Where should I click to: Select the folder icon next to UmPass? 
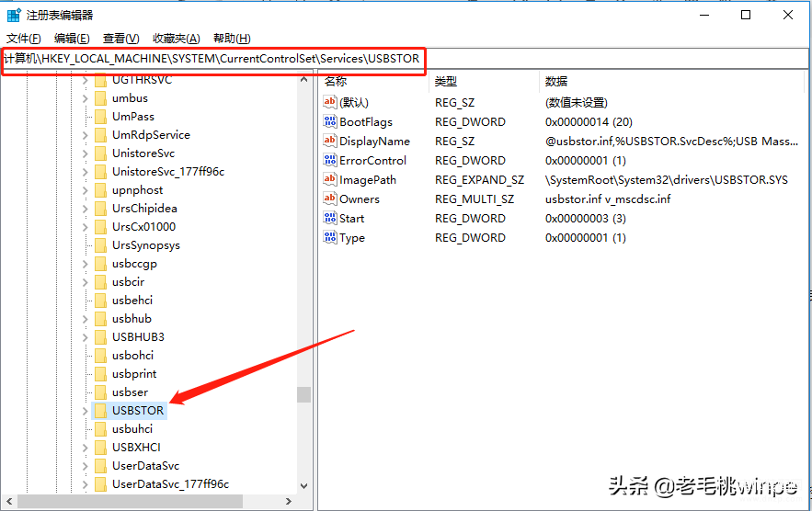(x=101, y=117)
